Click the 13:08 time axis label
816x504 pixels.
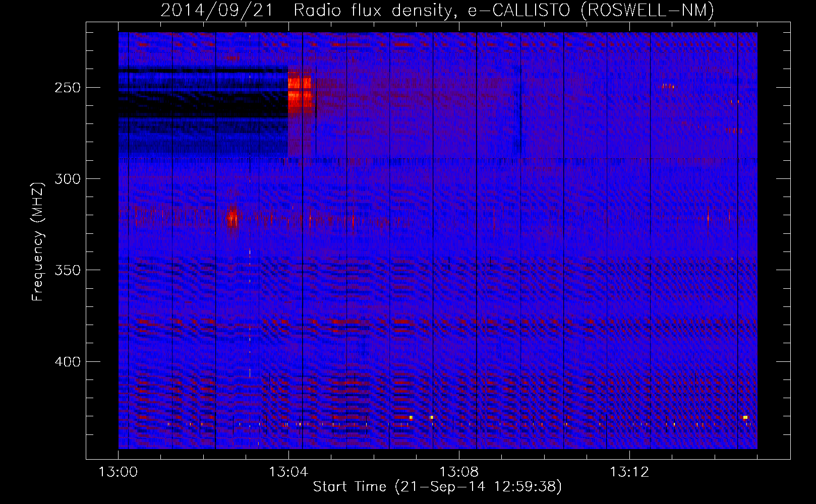(x=459, y=472)
